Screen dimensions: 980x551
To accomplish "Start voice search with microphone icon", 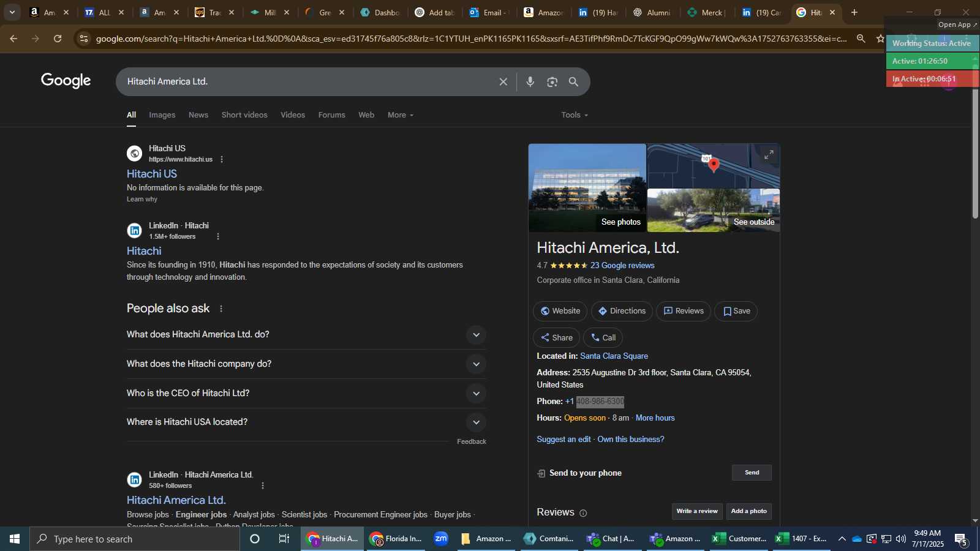I will [x=530, y=82].
